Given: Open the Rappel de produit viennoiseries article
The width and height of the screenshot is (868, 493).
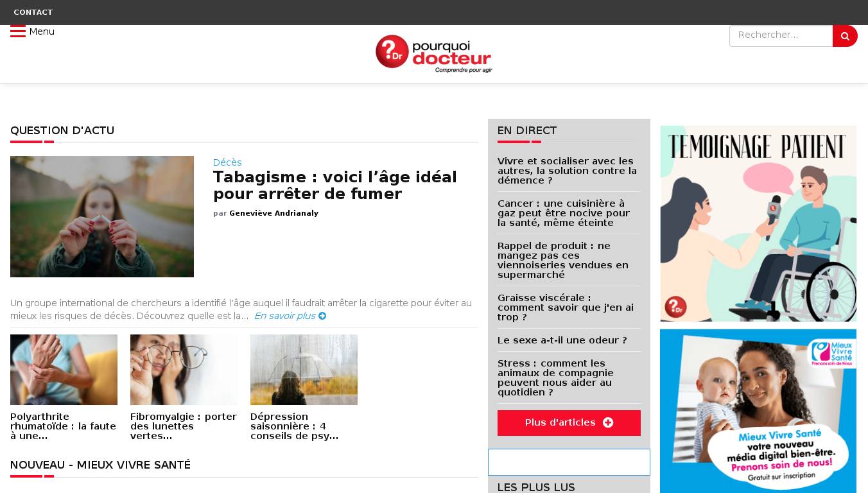Looking at the screenshot, I should pos(562,260).
